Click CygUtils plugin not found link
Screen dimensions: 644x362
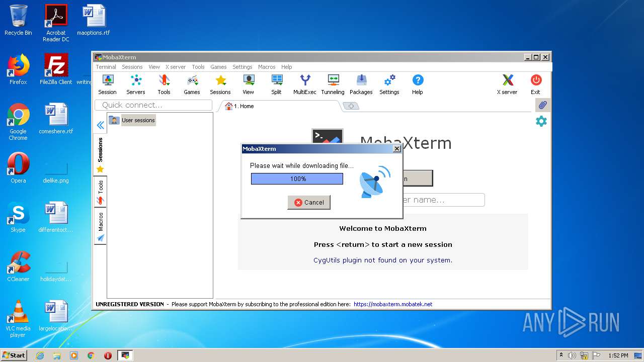coord(383,260)
